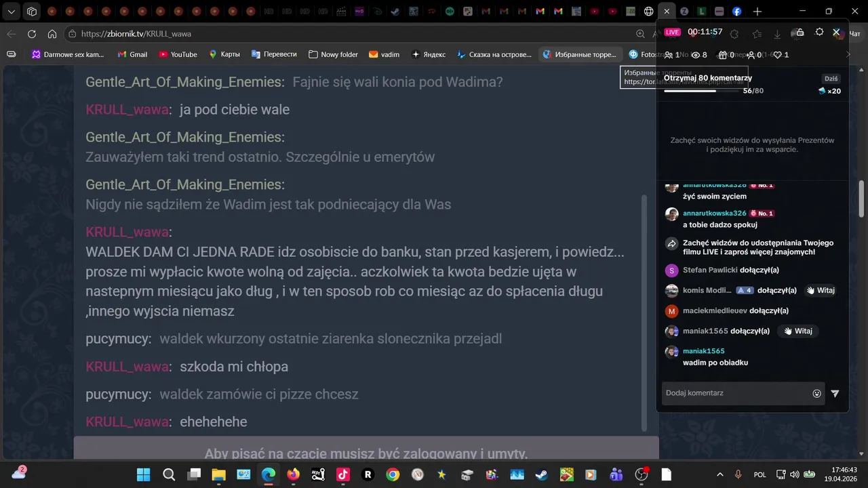Close the current browser tab
The image size is (868, 488).
(667, 12)
